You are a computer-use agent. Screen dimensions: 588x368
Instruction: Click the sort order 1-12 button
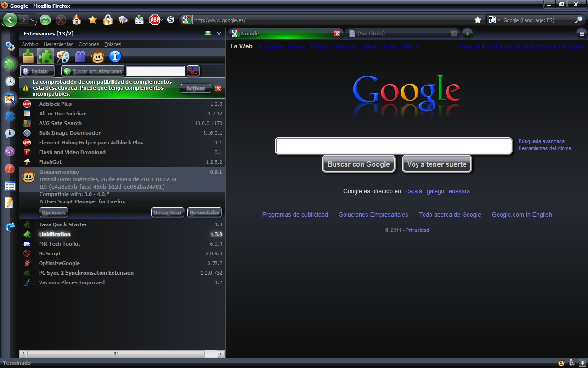[x=193, y=71]
